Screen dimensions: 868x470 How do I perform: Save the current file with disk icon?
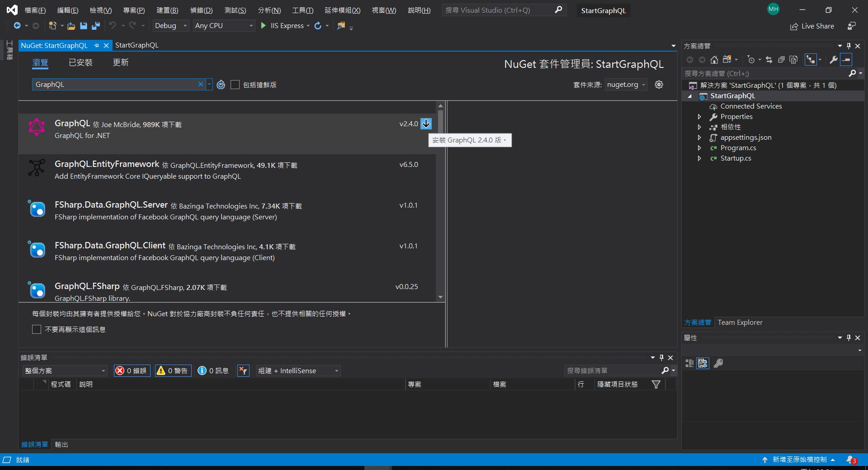[x=83, y=26]
